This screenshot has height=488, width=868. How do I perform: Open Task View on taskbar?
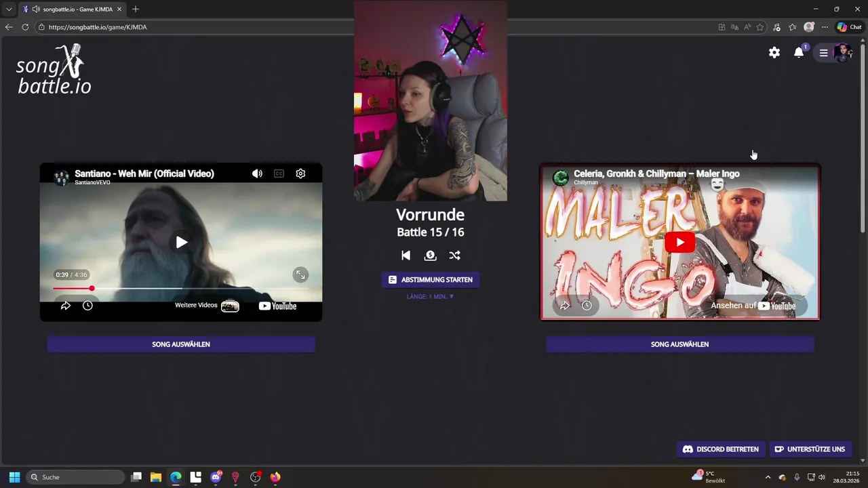136,477
